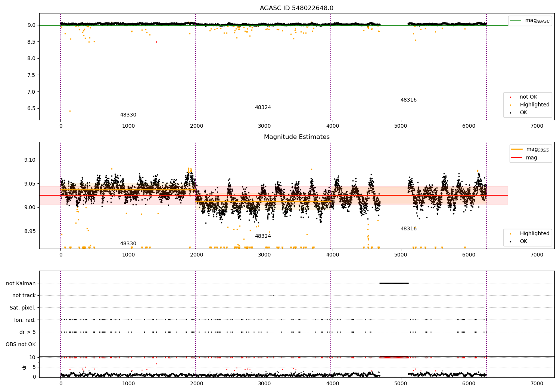
Task: Click the "AGASC ID 548022648.0" figure title
Action: [296, 8]
